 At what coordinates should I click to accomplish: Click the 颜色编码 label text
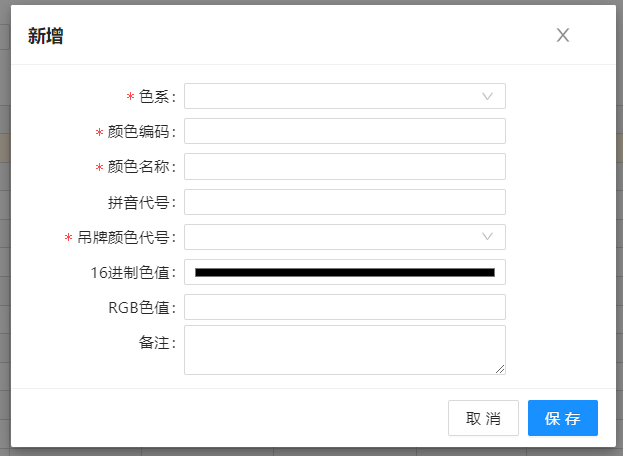[142, 132]
